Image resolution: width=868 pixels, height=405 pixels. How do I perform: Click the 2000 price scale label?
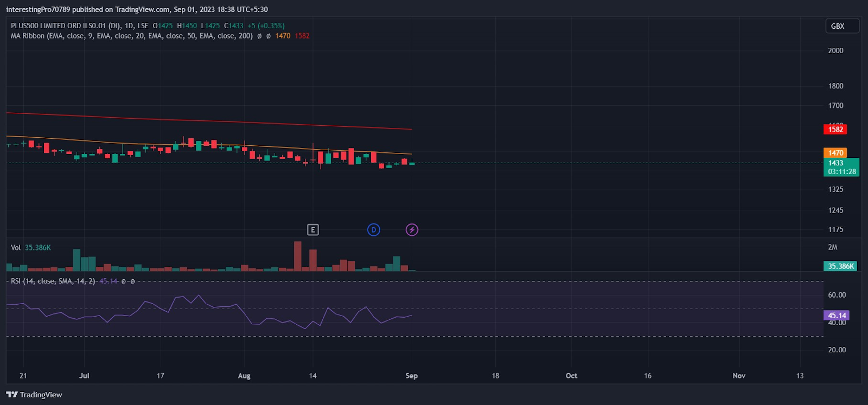[x=835, y=50]
